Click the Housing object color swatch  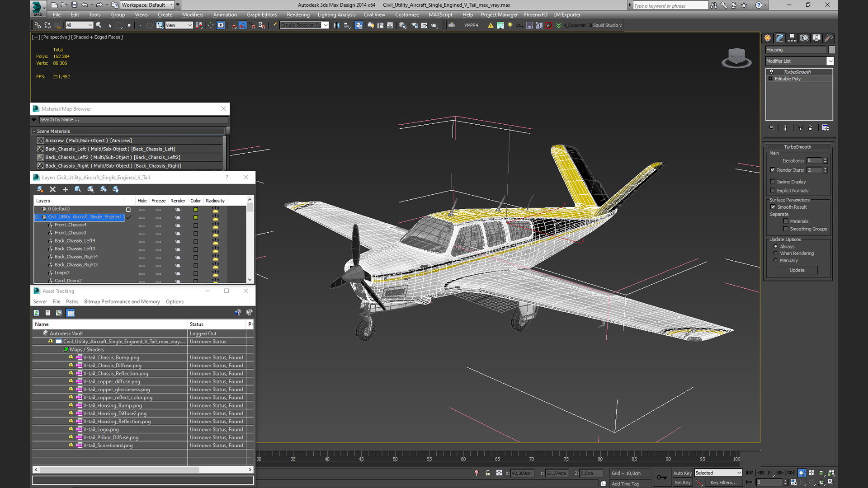[x=832, y=50]
